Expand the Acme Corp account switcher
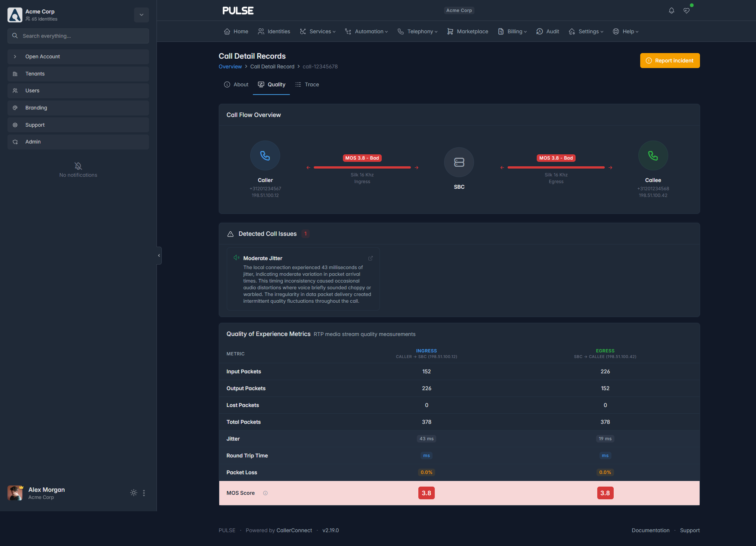Image resolution: width=756 pixels, height=546 pixels. 141,15
